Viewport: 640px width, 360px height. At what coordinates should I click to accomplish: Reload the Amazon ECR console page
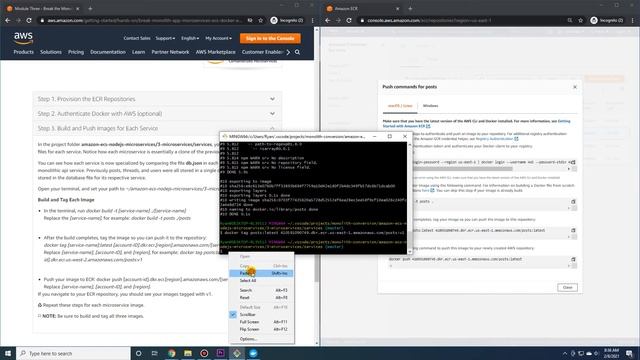pyautogui.click(x=349, y=20)
